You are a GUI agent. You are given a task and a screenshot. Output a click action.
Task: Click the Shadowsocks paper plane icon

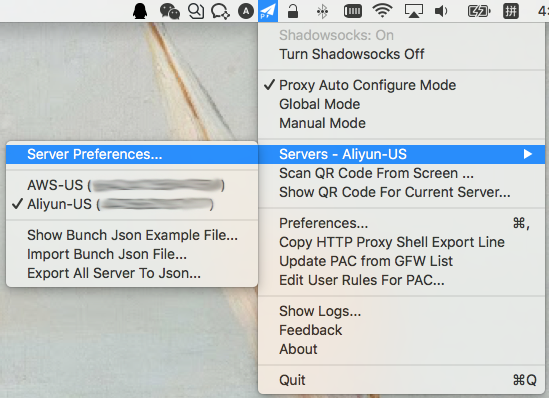point(268,11)
